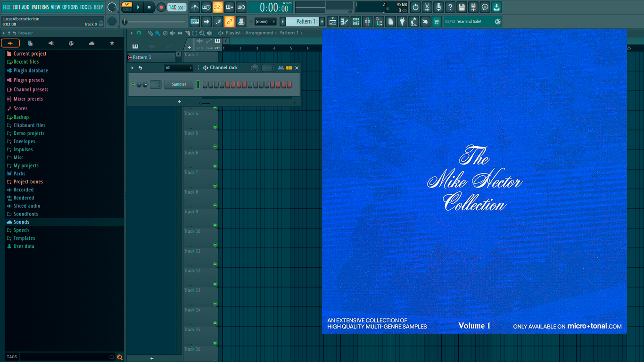Image resolution: width=644 pixels, height=362 pixels.
Task: Click the Channel rack swing knob
Action: (x=255, y=68)
